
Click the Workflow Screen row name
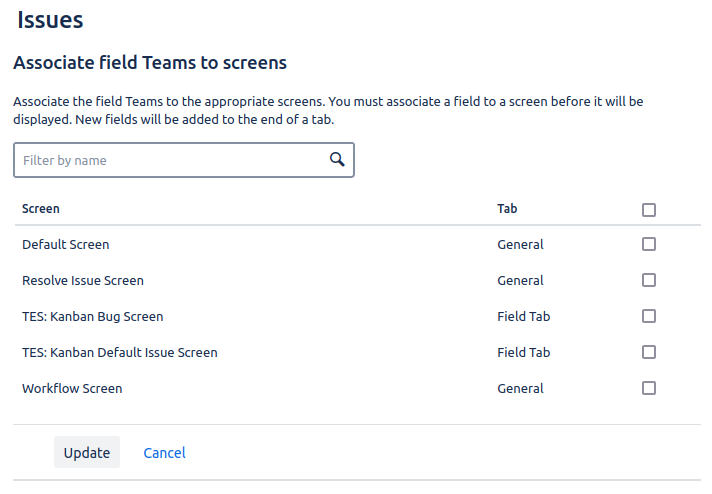tap(72, 388)
